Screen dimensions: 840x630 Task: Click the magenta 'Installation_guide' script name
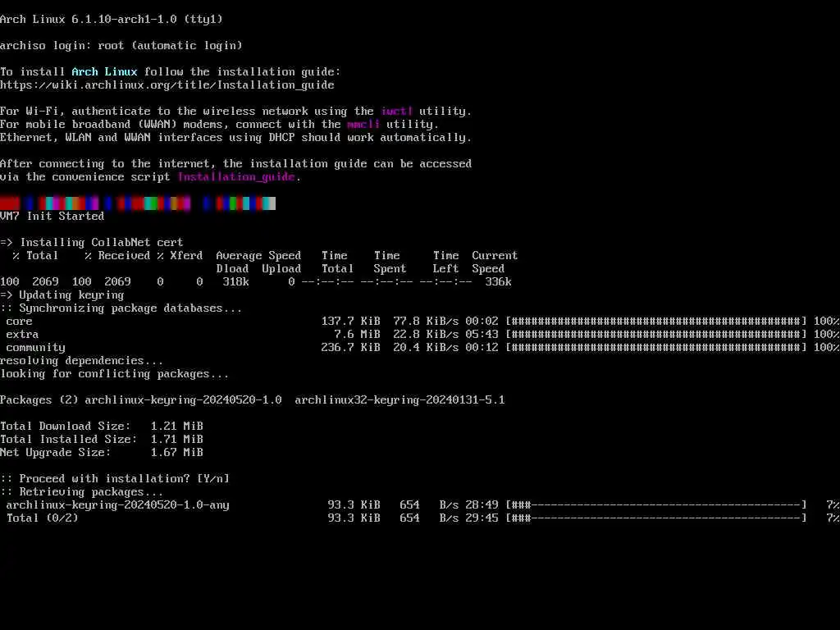pyautogui.click(x=236, y=177)
